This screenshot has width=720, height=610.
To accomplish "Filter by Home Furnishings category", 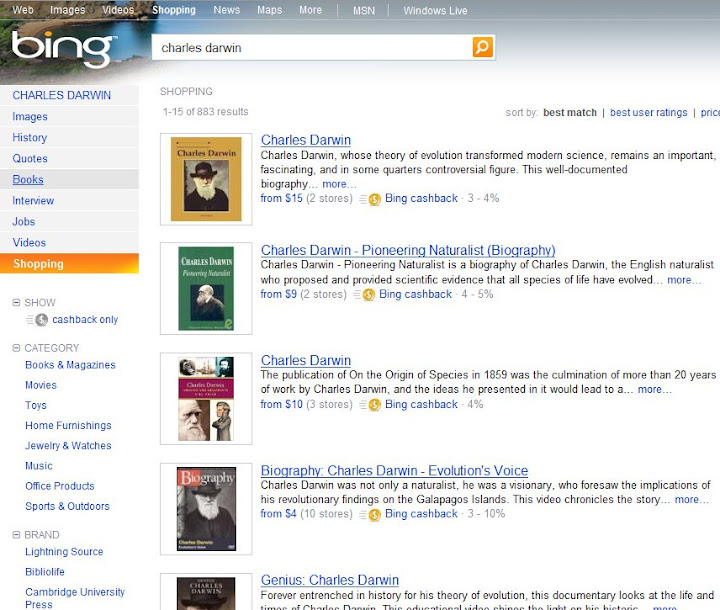I will click(68, 425).
